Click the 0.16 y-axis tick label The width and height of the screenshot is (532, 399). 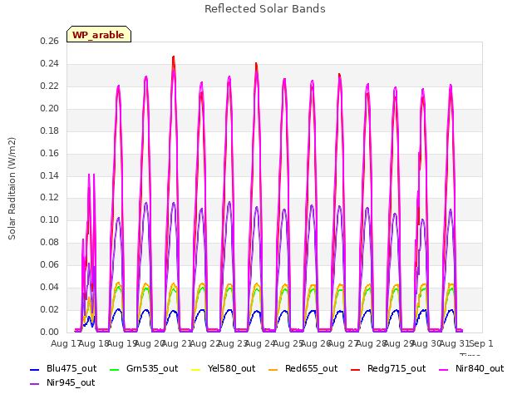pos(50,153)
